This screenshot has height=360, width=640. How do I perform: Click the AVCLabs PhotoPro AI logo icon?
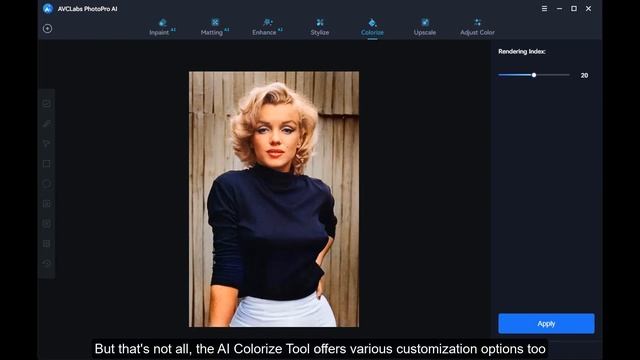coord(48,9)
